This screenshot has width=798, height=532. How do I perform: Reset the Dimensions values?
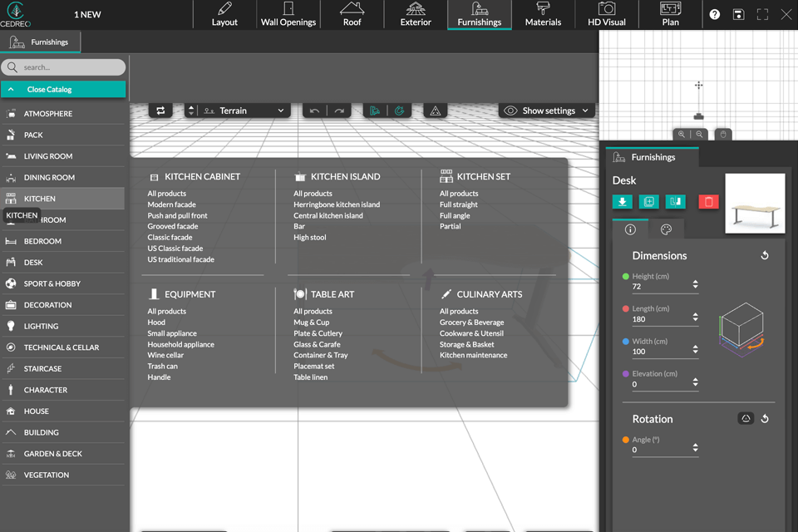(765, 255)
